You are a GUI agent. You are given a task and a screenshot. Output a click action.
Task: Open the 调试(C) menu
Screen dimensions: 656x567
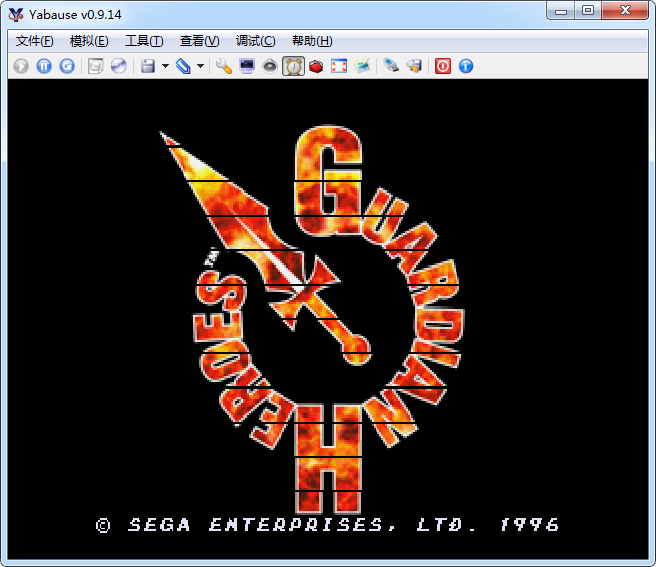click(255, 41)
